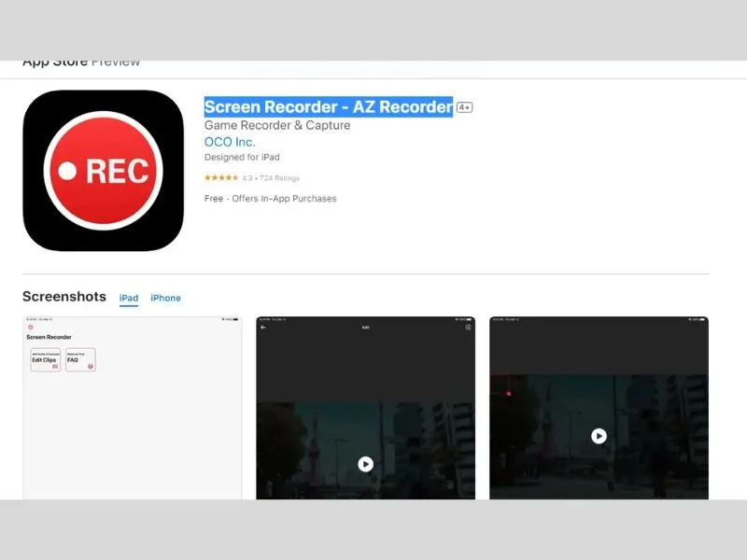Open the OCO Inc. developer link

[230, 142]
